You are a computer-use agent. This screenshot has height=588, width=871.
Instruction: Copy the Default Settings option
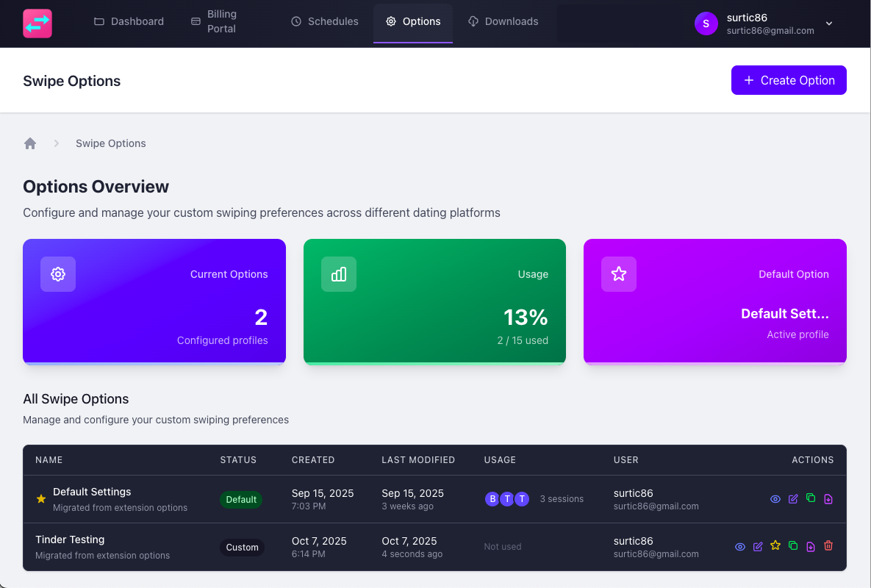pos(811,499)
